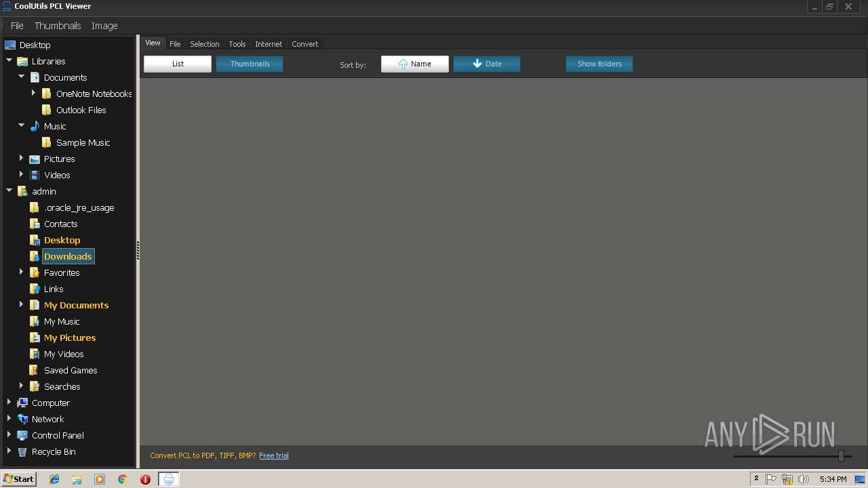Image resolution: width=868 pixels, height=488 pixels.
Task: Switch to the Convert tab
Action: click(304, 44)
